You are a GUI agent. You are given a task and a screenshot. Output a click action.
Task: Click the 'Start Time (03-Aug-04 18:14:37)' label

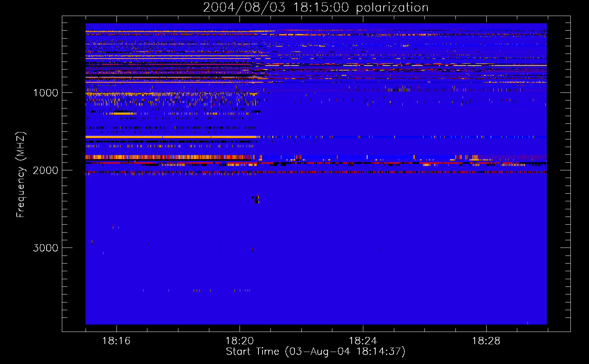click(x=316, y=352)
